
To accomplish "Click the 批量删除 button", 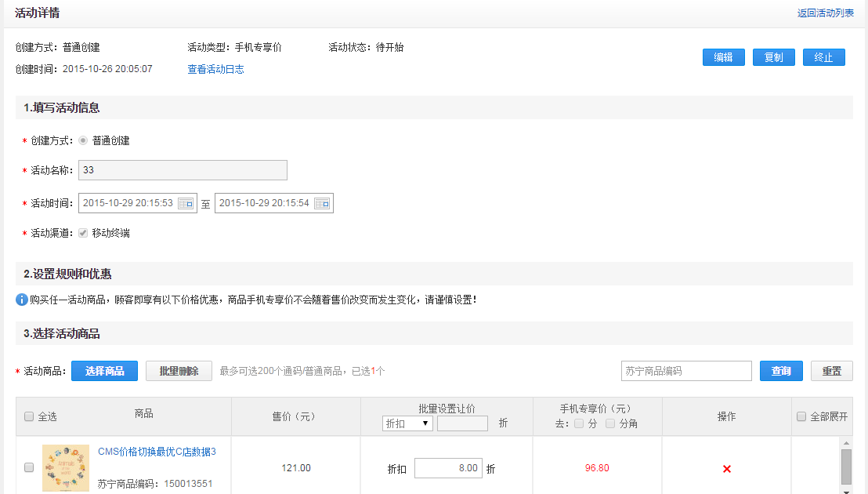I will (x=179, y=371).
